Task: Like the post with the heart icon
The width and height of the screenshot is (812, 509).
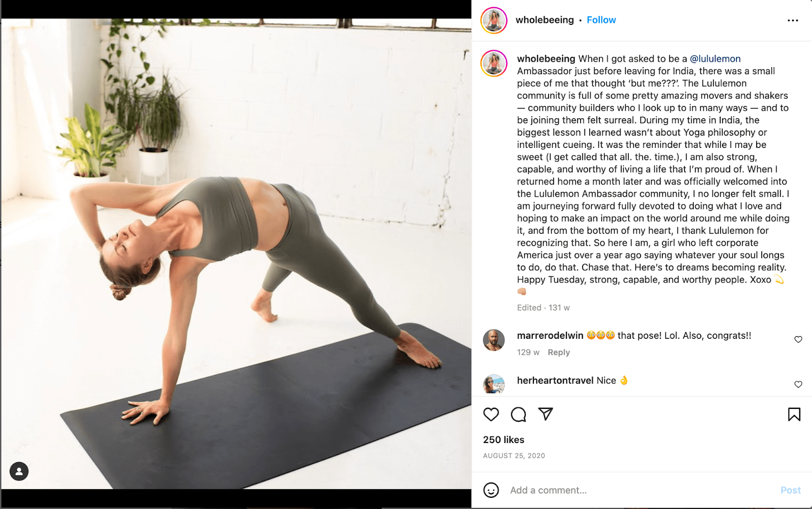Action: pyautogui.click(x=491, y=415)
